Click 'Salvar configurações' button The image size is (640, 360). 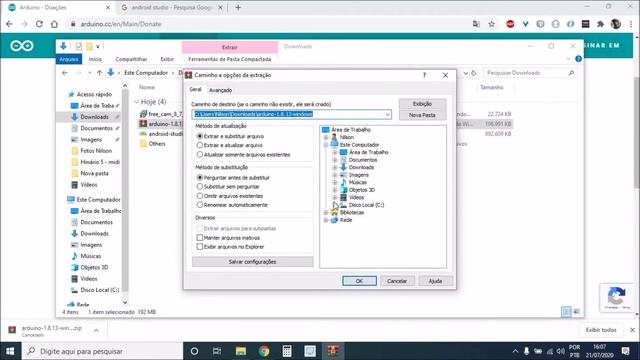(253, 262)
